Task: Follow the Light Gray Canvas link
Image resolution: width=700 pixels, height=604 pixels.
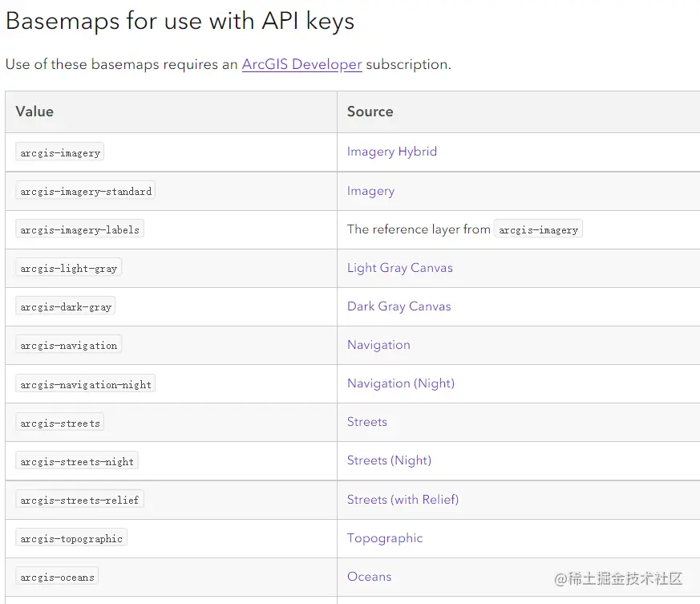Action: click(399, 268)
